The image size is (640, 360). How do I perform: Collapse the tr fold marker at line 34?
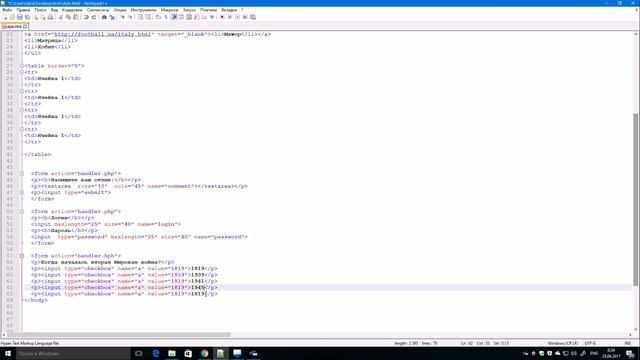tap(22, 110)
